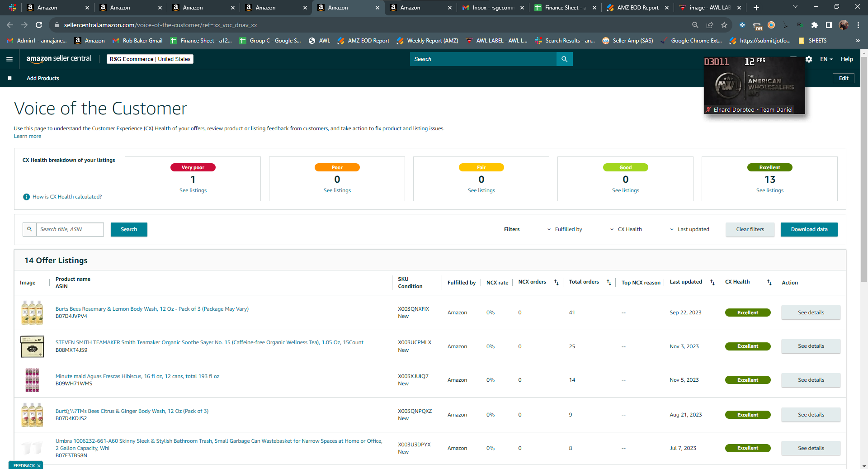Image resolution: width=868 pixels, height=469 pixels.
Task: Click the Search title, ASIN input field
Action: 70,229
